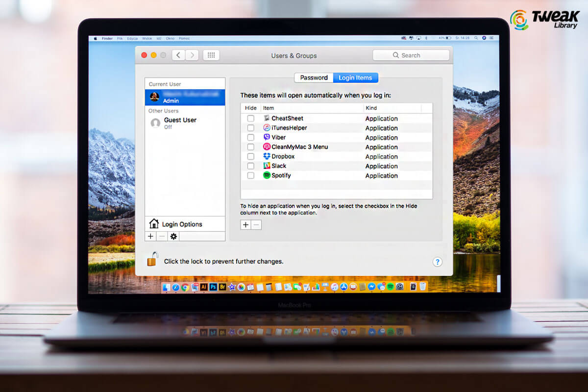The width and height of the screenshot is (588, 392).
Task: Switch to the Password tab
Action: [313, 77]
